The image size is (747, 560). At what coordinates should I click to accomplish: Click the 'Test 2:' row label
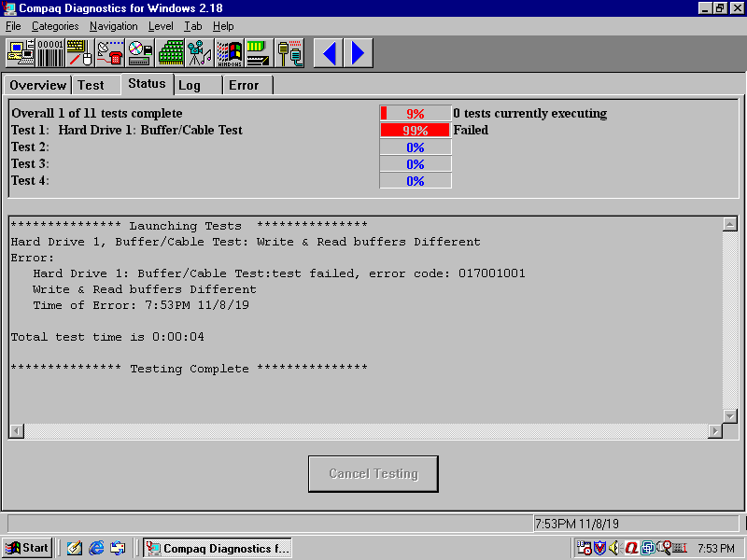pyautogui.click(x=30, y=147)
